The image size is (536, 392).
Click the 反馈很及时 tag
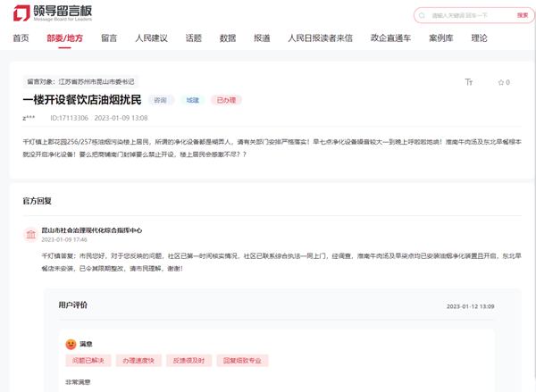click(188, 361)
